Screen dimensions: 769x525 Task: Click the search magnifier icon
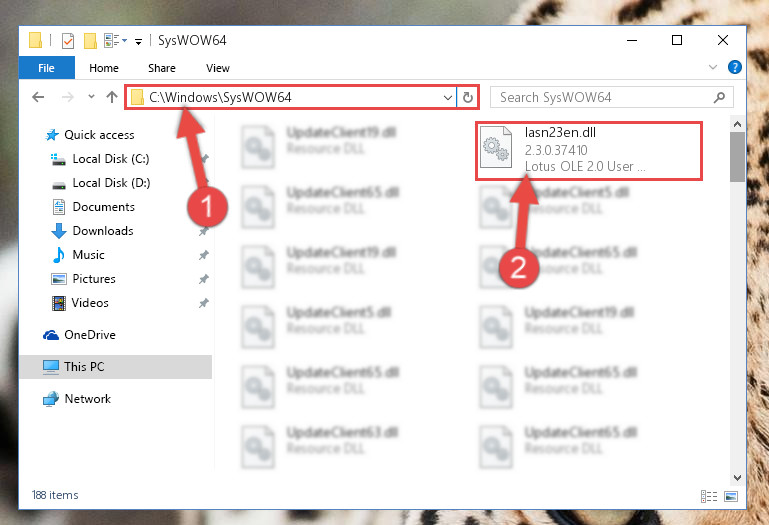(719, 97)
